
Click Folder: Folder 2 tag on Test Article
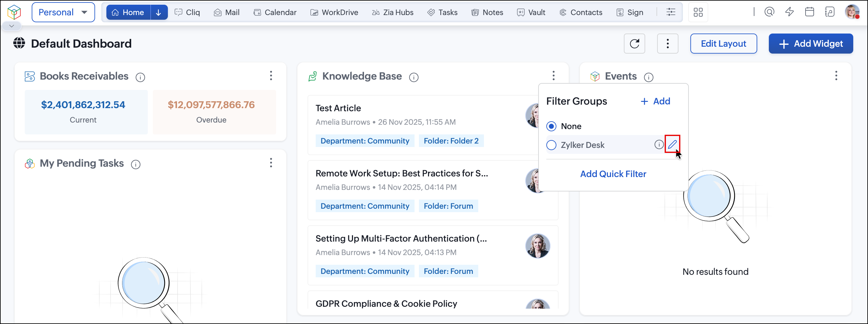point(451,141)
